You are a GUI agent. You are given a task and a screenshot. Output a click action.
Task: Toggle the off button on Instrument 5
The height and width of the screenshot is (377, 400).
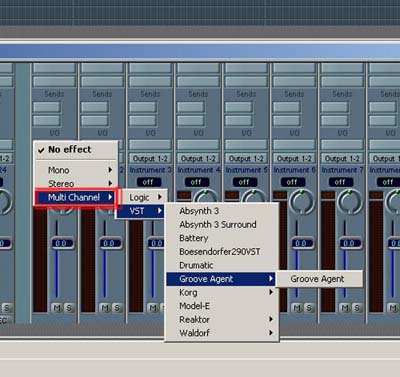(x=245, y=182)
